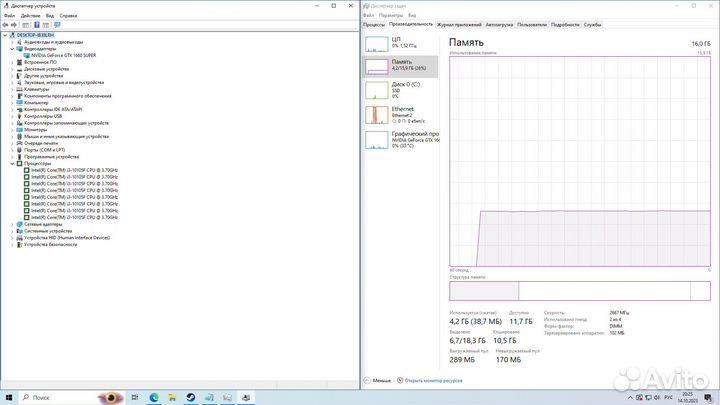
Task: Expand Мыши и иные указывающие устройства
Action: pyautogui.click(x=12, y=136)
